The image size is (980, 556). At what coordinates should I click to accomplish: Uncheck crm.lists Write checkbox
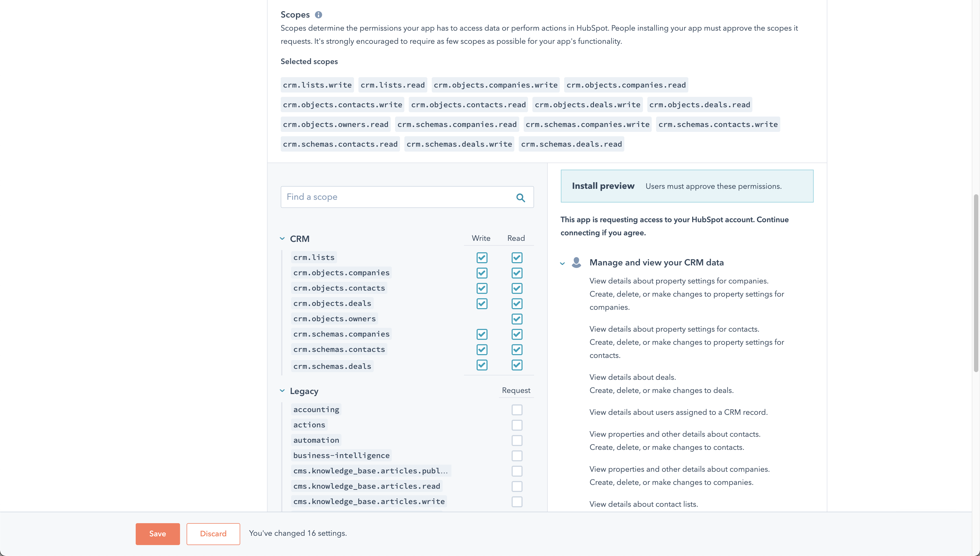click(x=482, y=258)
